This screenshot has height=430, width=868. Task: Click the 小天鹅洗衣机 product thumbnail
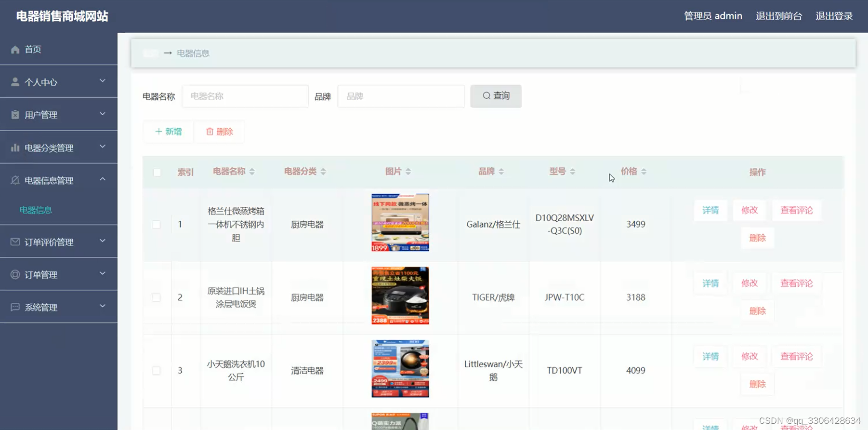coord(400,369)
